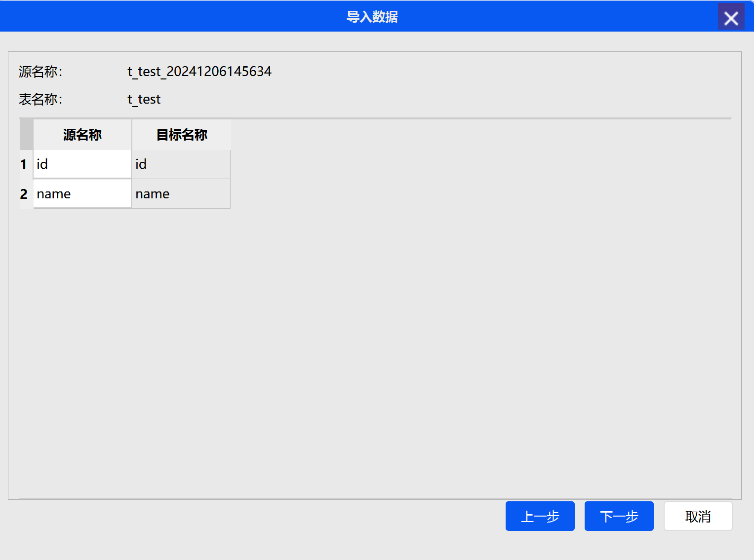Click the 源名称 column header
Viewport: 754px width, 560px height.
pyautogui.click(x=82, y=135)
